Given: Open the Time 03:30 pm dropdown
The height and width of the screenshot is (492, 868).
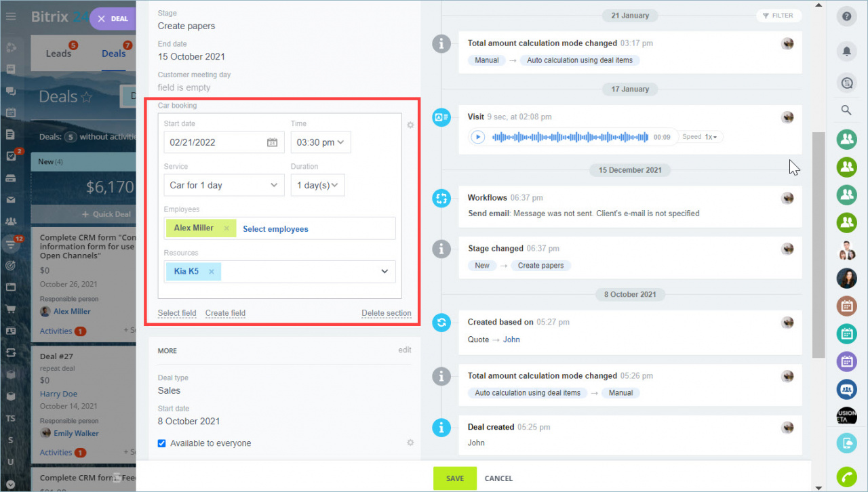Looking at the screenshot, I should pyautogui.click(x=321, y=142).
